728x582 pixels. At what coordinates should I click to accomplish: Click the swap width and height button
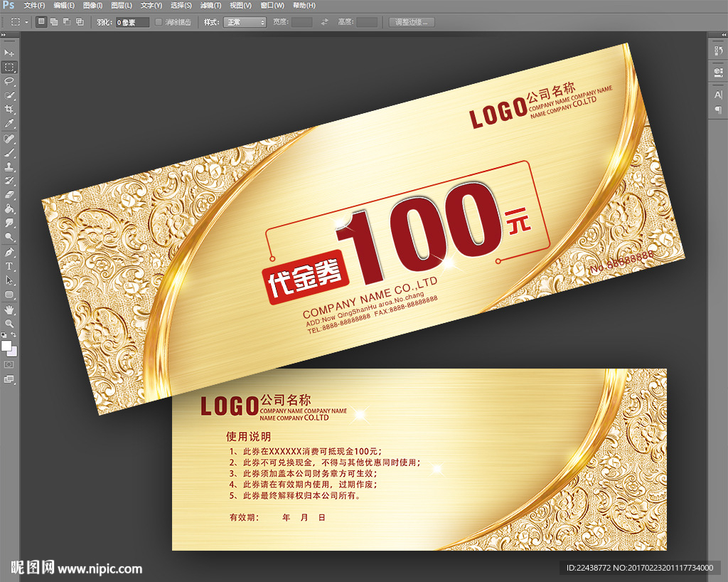[324, 22]
